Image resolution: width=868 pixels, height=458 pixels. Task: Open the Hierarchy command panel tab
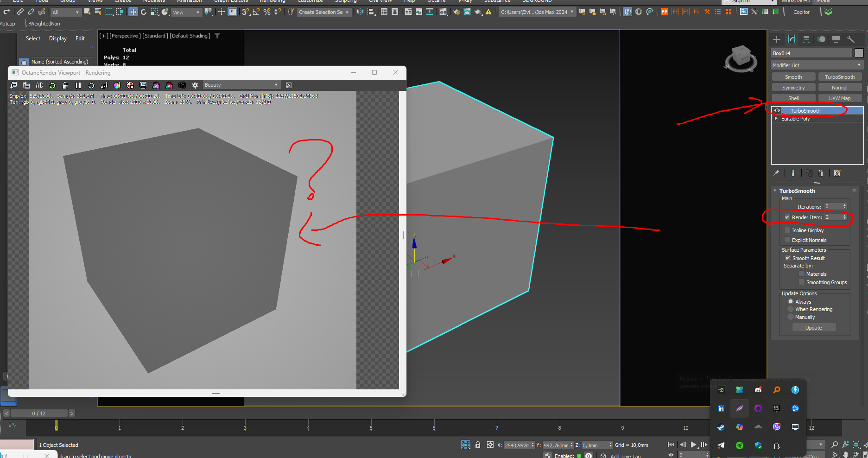pyautogui.click(x=806, y=39)
